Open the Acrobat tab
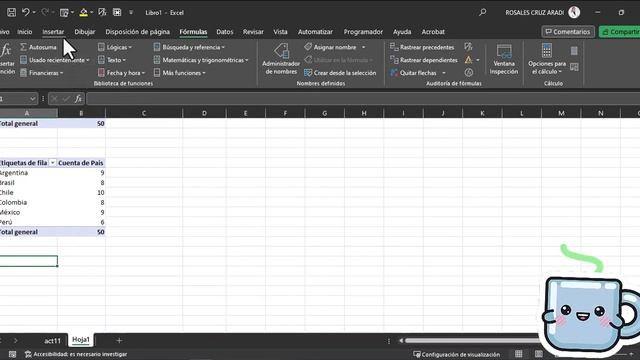Image resolution: width=640 pixels, height=360 pixels. tap(433, 32)
